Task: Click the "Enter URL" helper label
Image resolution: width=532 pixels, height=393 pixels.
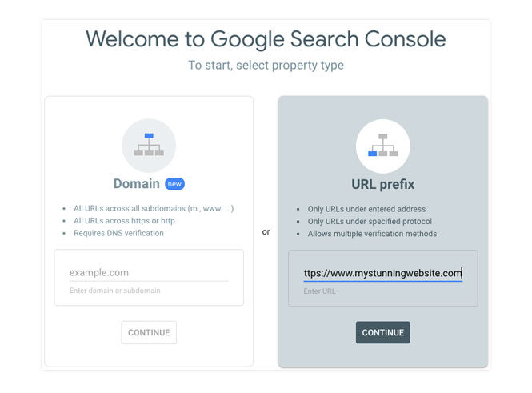Action: [319, 291]
